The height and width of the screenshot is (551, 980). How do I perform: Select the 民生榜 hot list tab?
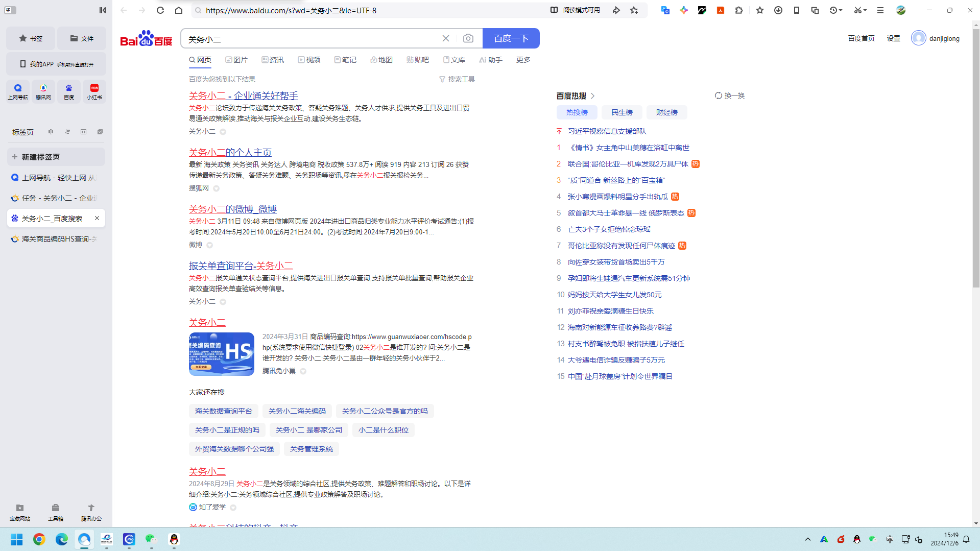622,112
